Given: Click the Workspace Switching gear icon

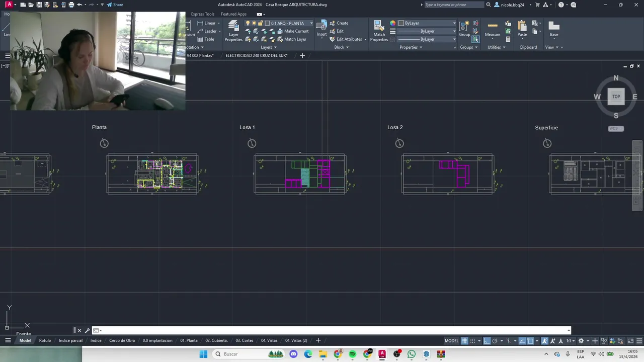Looking at the screenshot, I should tap(581, 341).
